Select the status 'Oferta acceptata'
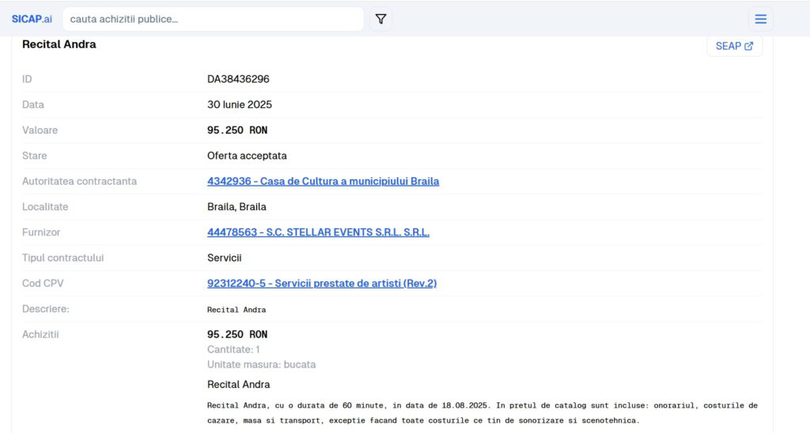Screen dimensions: 810x433 [x=247, y=156]
